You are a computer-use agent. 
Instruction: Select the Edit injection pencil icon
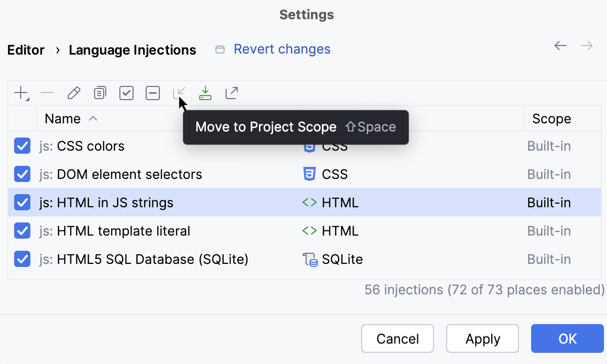pyautogui.click(x=73, y=93)
